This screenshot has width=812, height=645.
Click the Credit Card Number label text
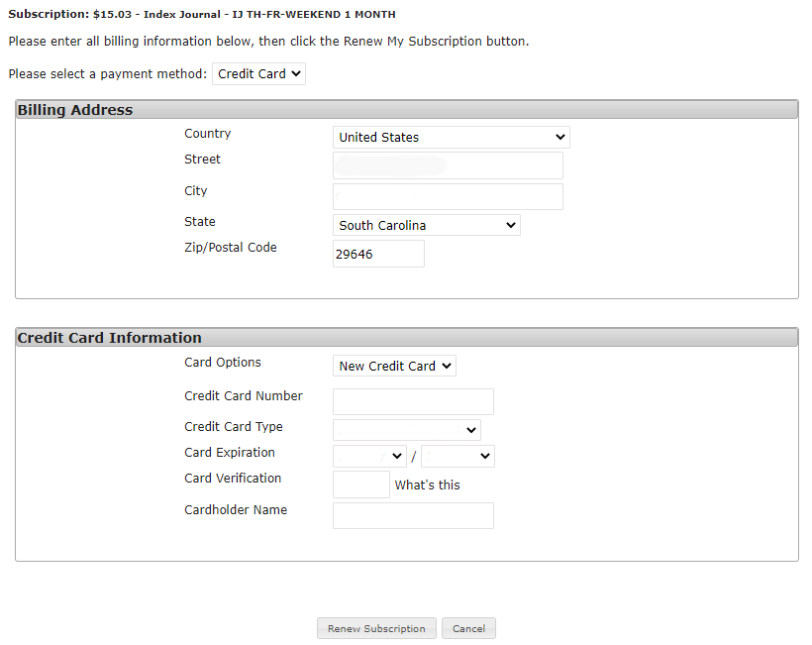[244, 396]
